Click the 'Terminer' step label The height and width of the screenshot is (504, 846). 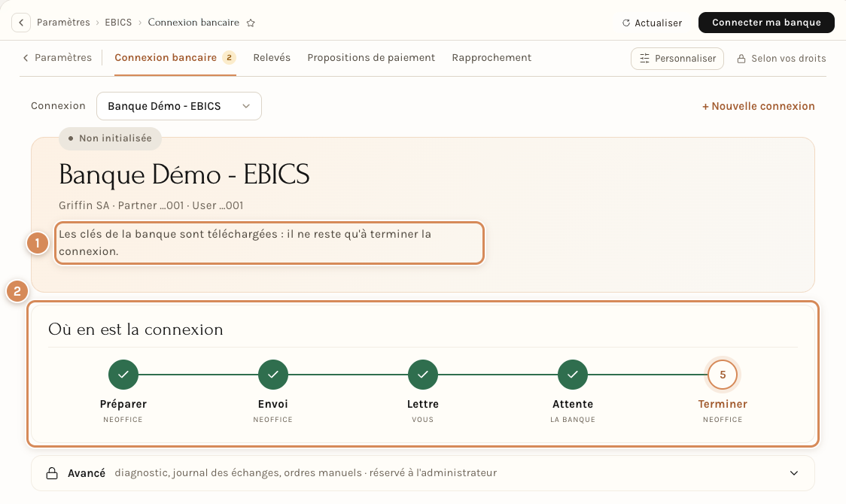tap(723, 404)
